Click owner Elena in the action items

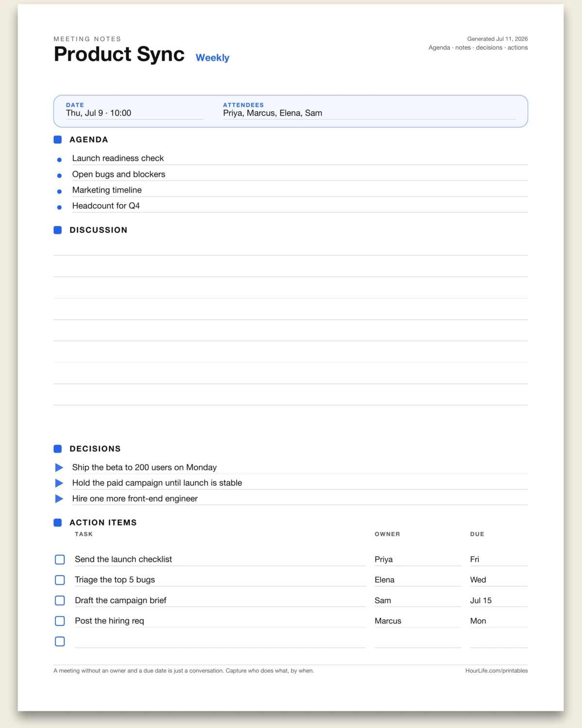pyautogui.click(x=385, y=580)
